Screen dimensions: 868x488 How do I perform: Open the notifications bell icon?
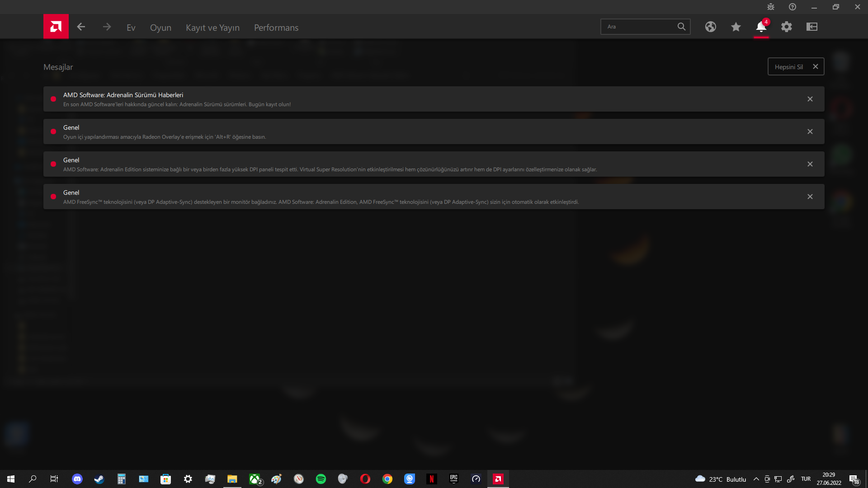pyautogui.click(x=761, y=27)
